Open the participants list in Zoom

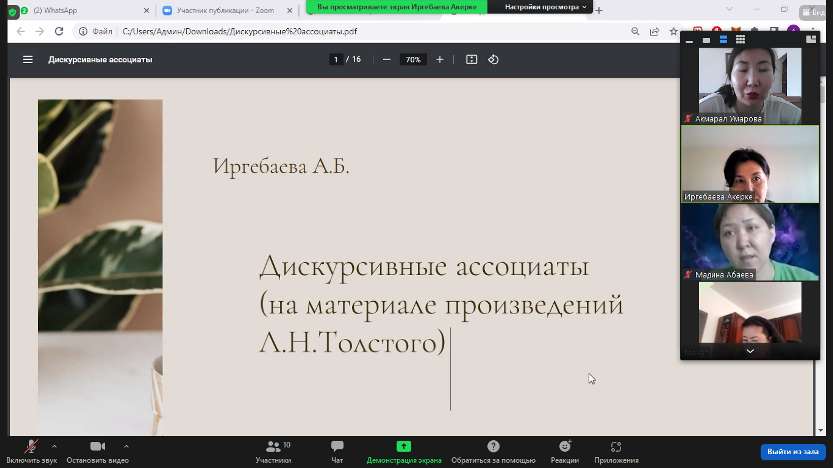click(273, 450)
